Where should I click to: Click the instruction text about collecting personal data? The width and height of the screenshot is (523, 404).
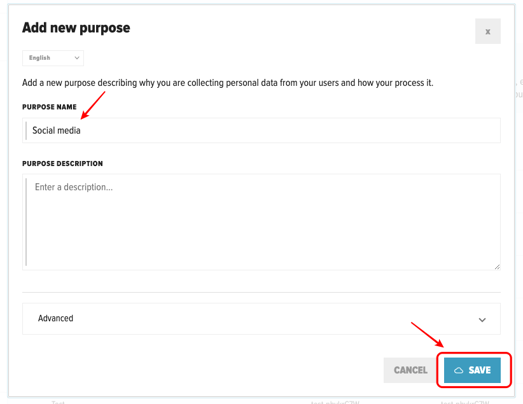click(x=227, y=83)
